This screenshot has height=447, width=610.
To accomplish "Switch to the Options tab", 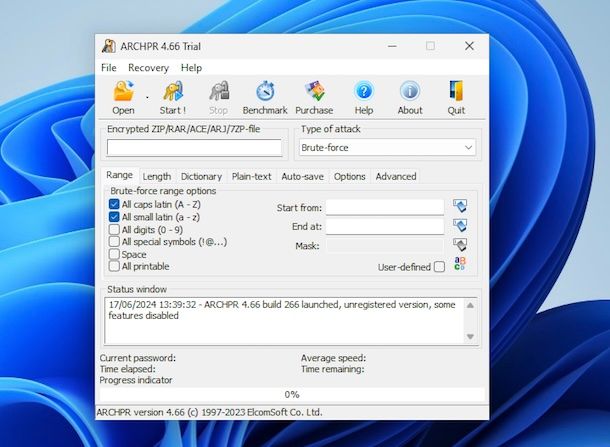I will (349, 177).
